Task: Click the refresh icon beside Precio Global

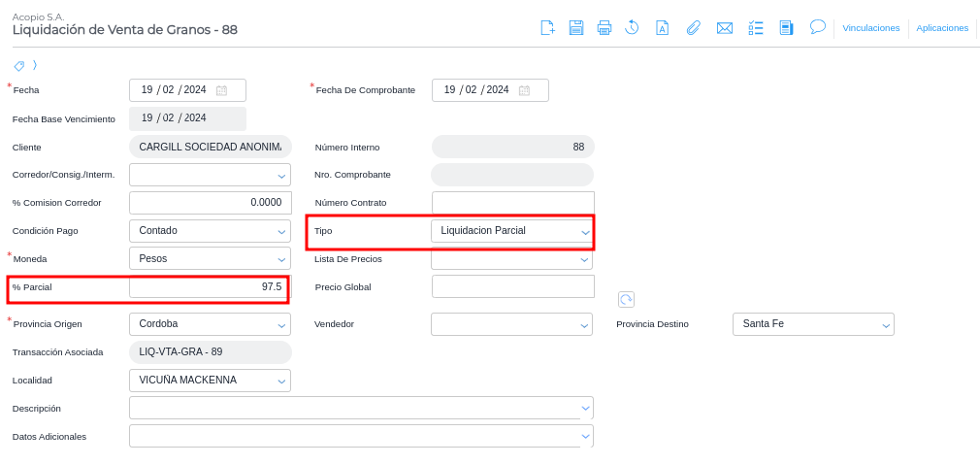Action: click(x=626, y=299)
